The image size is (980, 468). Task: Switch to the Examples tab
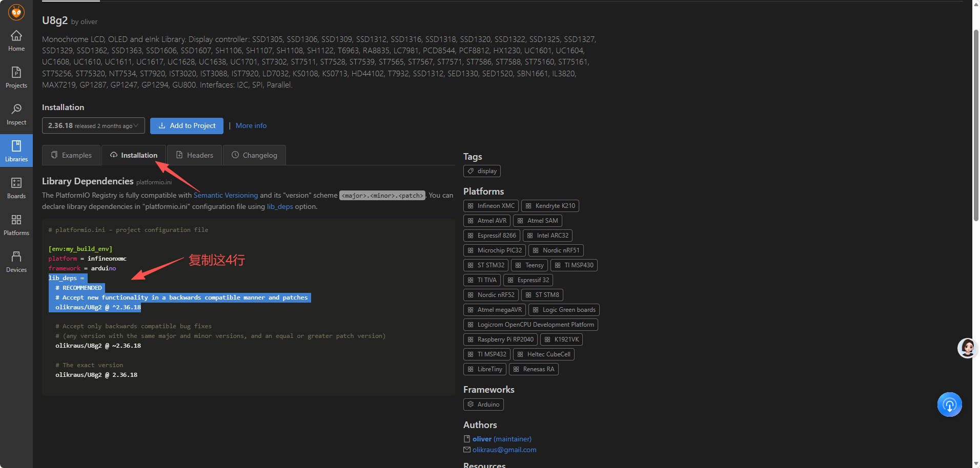pos(71,155)
